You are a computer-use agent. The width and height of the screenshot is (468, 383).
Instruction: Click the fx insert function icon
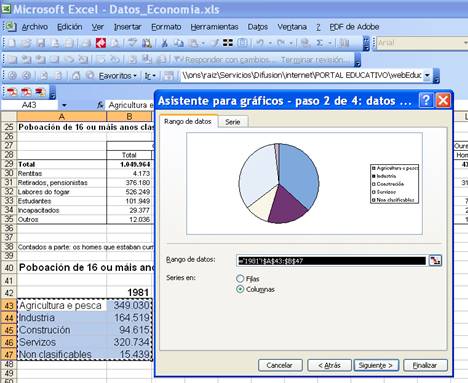coord(100,105)
